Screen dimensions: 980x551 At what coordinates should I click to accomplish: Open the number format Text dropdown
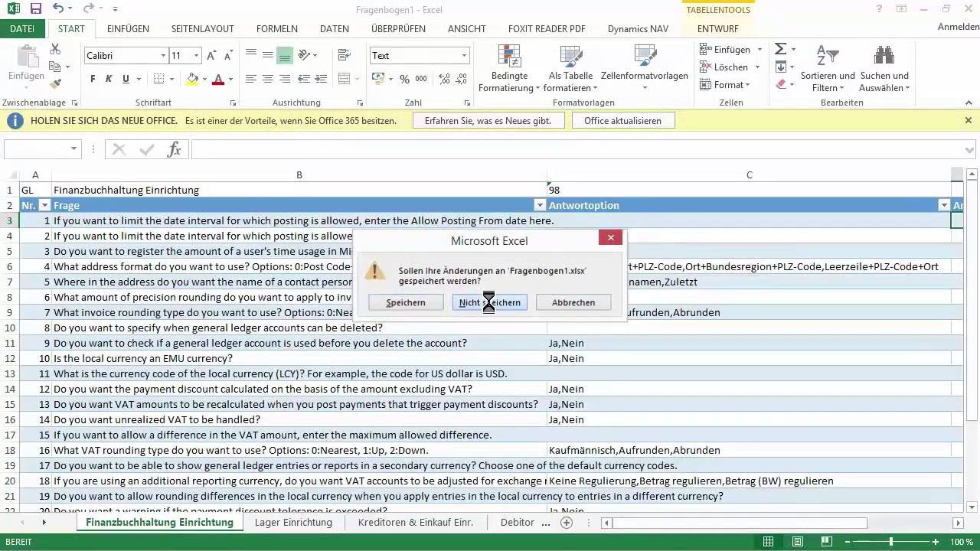464,56
